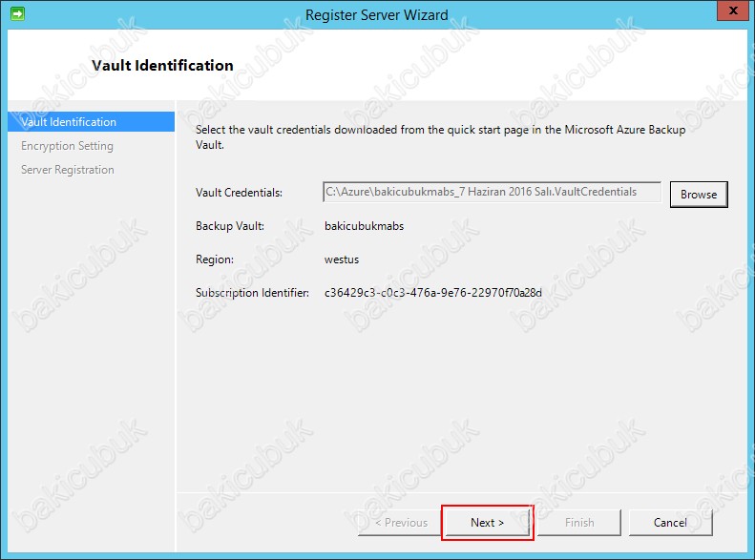Select Encryption Setting step in sidebar
This screenshot has height=560, width=755.
67,146
